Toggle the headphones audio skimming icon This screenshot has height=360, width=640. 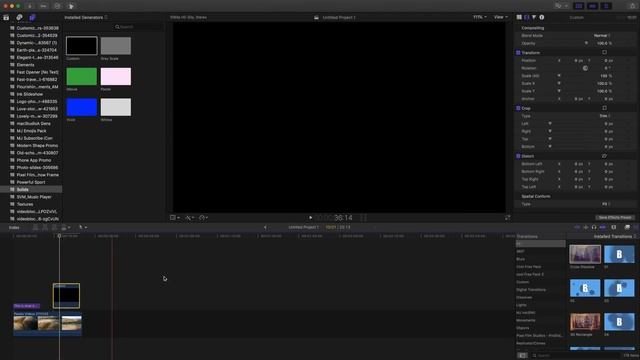tap(594, 227)
